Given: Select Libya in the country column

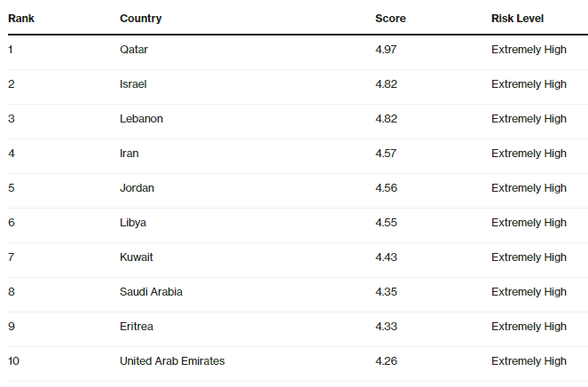Looking at the screenshot, I should [x=133, y=223].
